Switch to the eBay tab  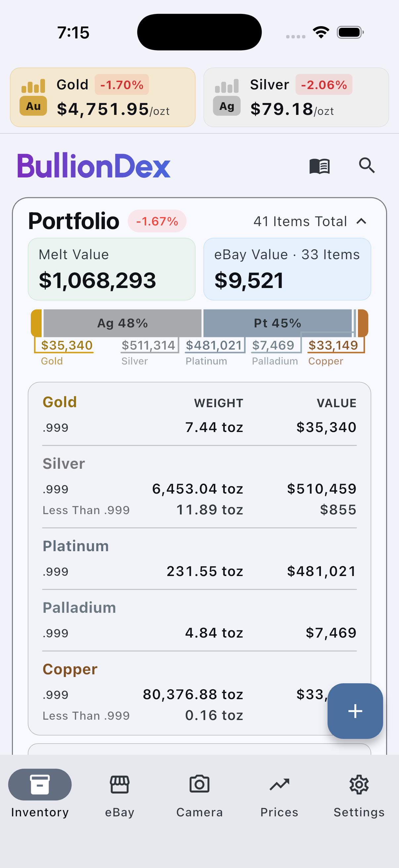tap(119, 794)
